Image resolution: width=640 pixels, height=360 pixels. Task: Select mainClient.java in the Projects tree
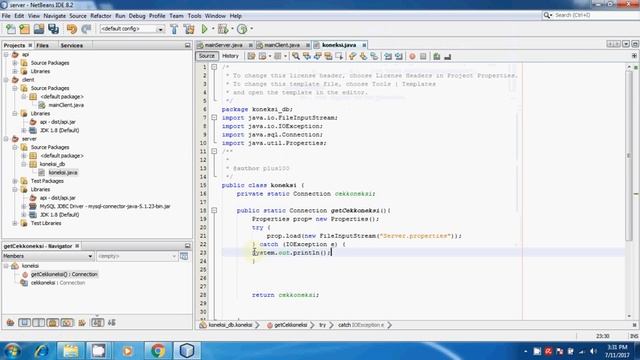click(x=66, y=105)
